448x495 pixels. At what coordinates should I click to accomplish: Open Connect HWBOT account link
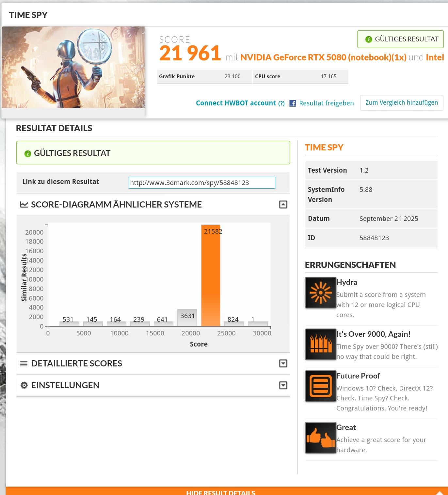point(236,103)
